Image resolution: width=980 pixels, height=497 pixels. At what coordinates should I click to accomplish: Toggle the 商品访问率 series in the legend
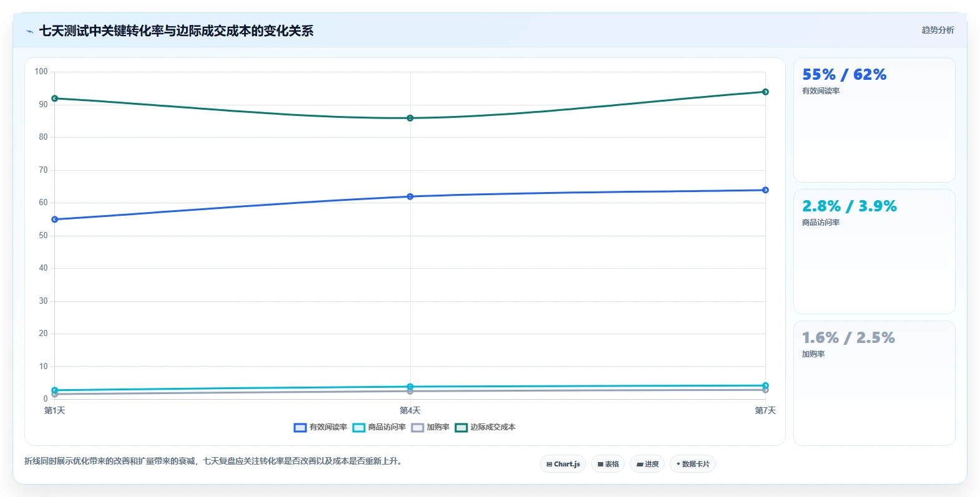[379, 427]
